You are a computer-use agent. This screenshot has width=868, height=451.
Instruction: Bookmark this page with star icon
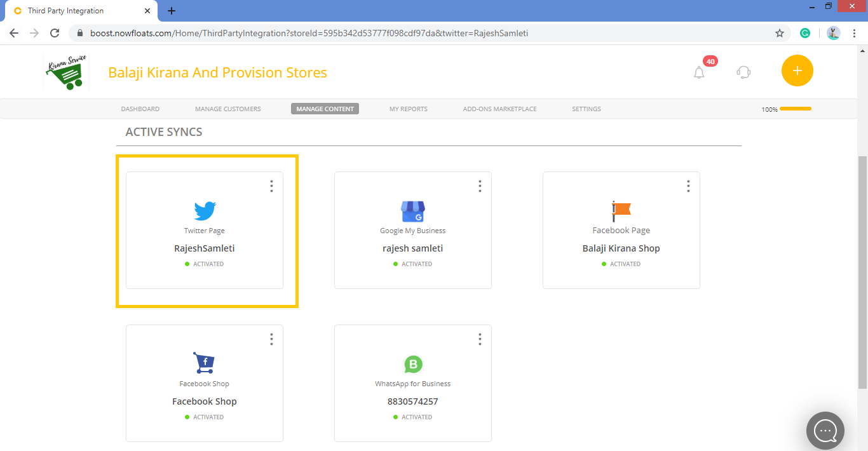[780, 33]
